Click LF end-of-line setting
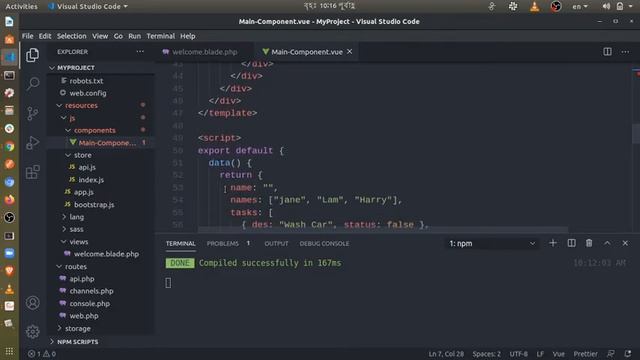Viewport: 640px width, 360px height. pos(540,354)
